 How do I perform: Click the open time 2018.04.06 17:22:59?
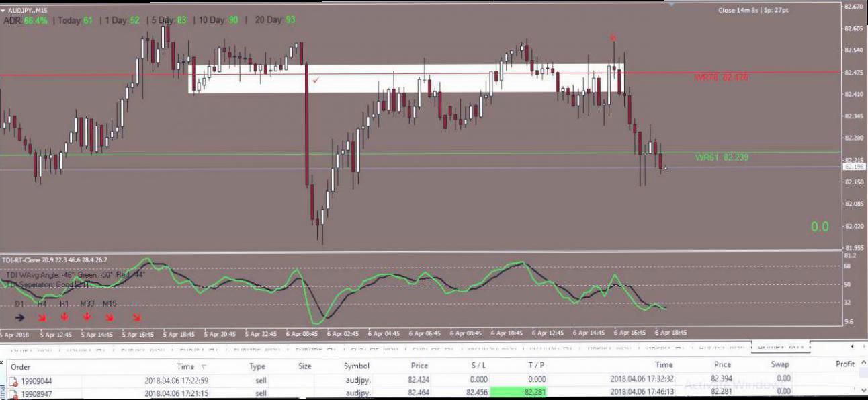pyautogui.click(x=176, y=380)
